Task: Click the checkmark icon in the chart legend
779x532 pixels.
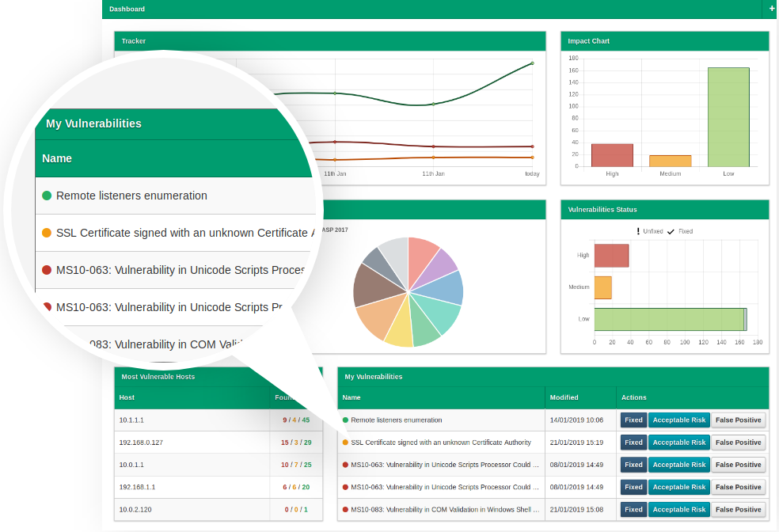Action: pos(671,231)
